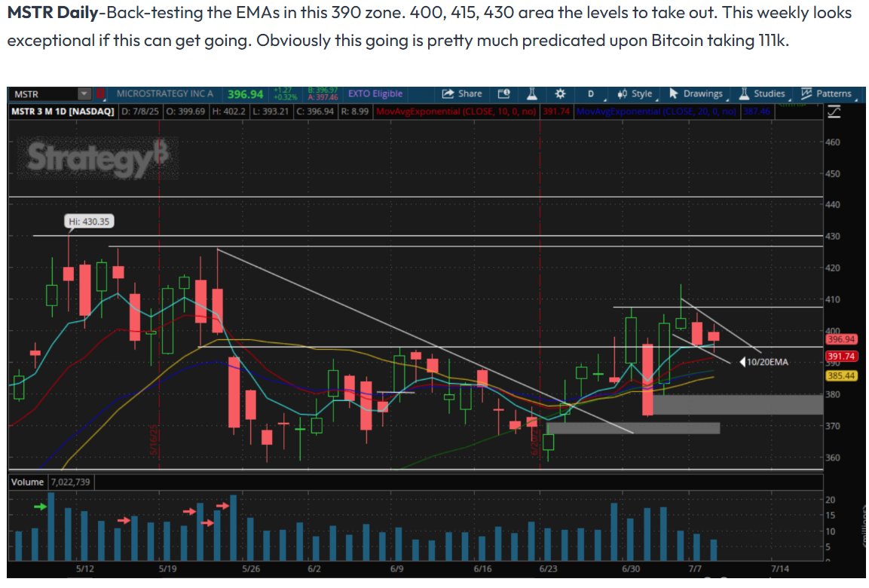This screenshot has width=869, height=588.
Task: Click the 6/23 date on time axis
Action: [x=548, y=568]
